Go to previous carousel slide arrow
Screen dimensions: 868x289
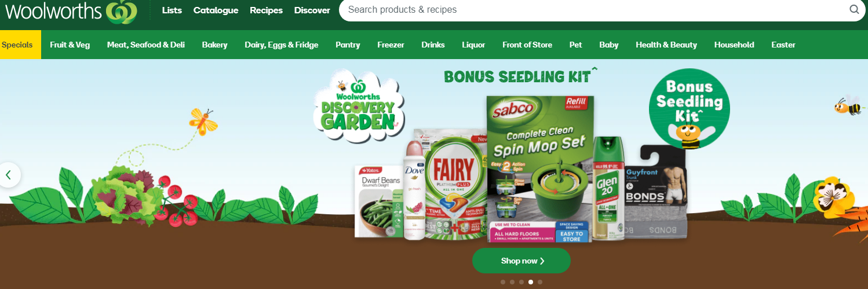(9, 174)
